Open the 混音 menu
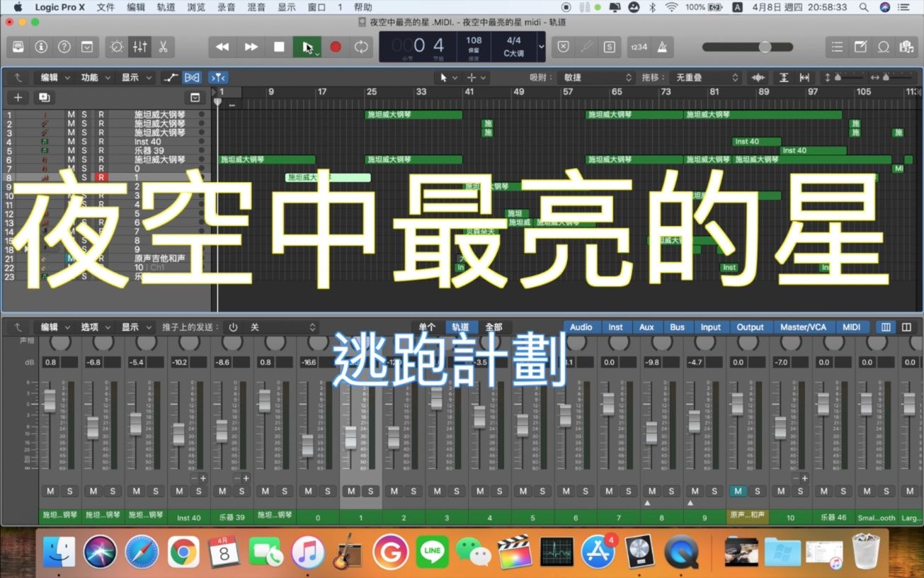Viewport: 924px width, 578px height. (x=257, y=7)
